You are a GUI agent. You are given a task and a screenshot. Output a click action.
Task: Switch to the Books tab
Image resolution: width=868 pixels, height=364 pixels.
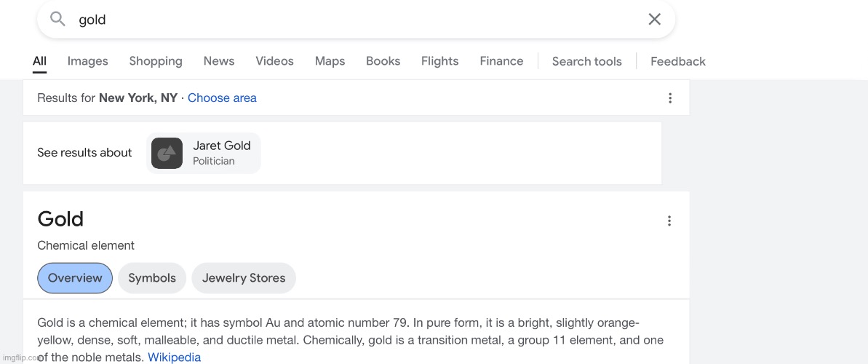tap(383, 61)
